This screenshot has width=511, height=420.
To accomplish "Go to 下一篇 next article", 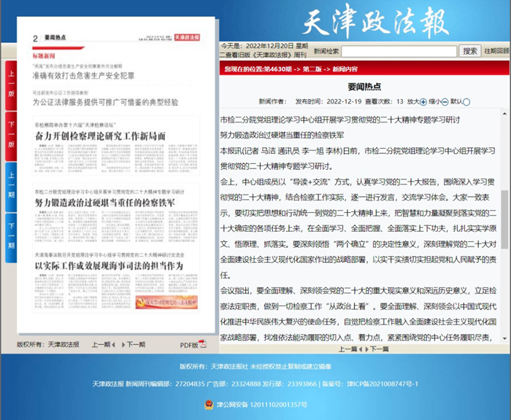I will coord(377,349).
